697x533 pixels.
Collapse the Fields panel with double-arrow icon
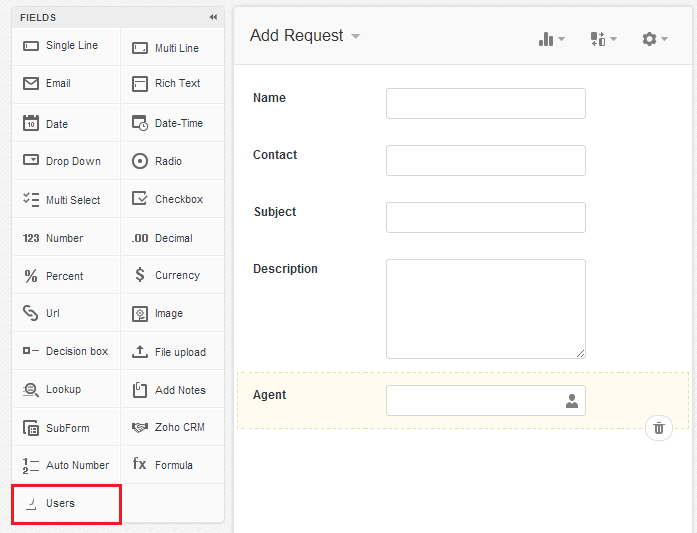tap(213, 17)
